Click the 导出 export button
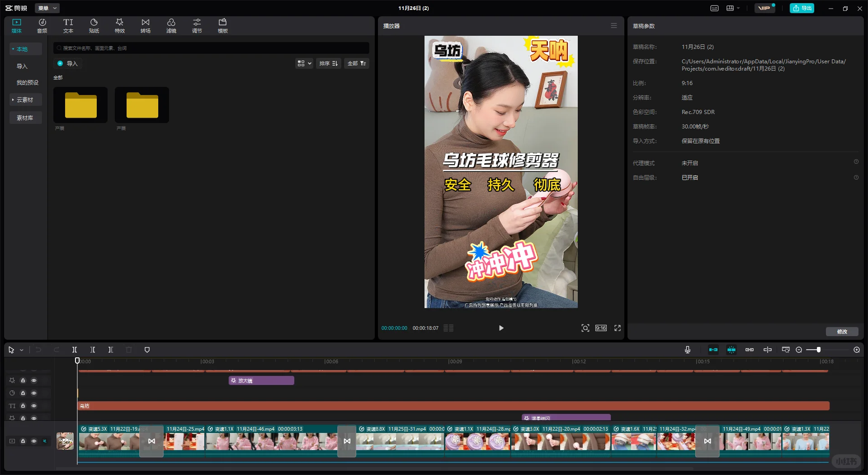 coord(802,8)
